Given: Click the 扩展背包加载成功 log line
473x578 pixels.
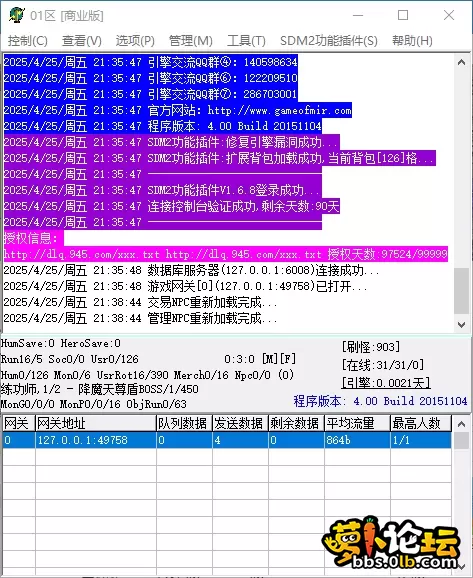Looking at the screenshot, I should (x=220, y=158).
